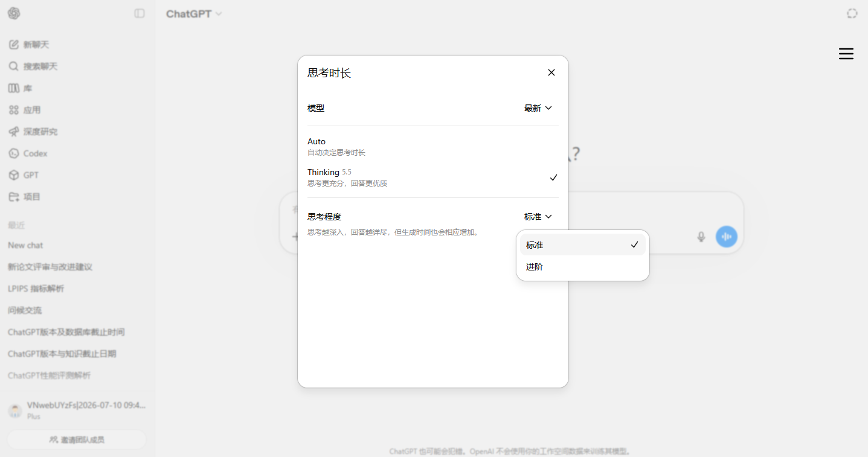Image resolution: width=868 pixels, height=457 pixels.
Task: Click the 思考程度 label
Action: (324, 217)
